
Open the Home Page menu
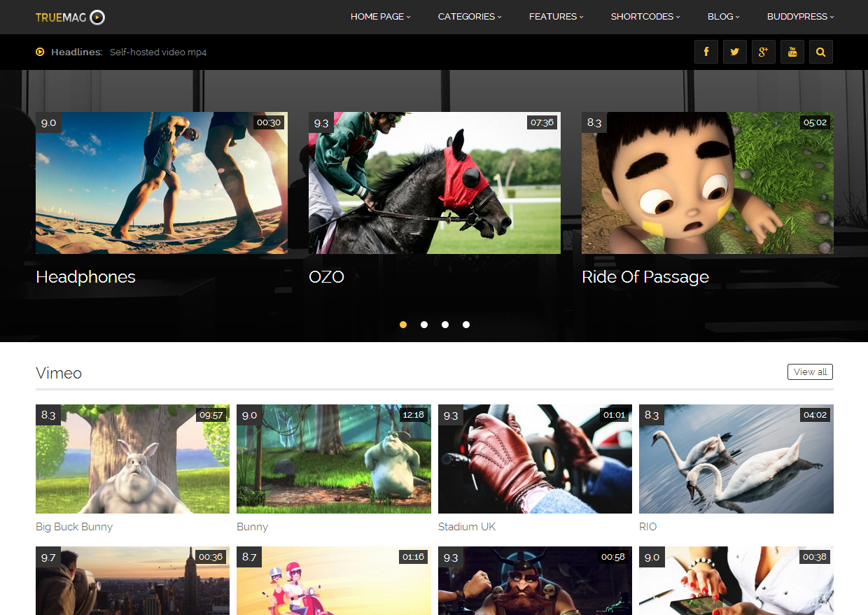point(380,17)
